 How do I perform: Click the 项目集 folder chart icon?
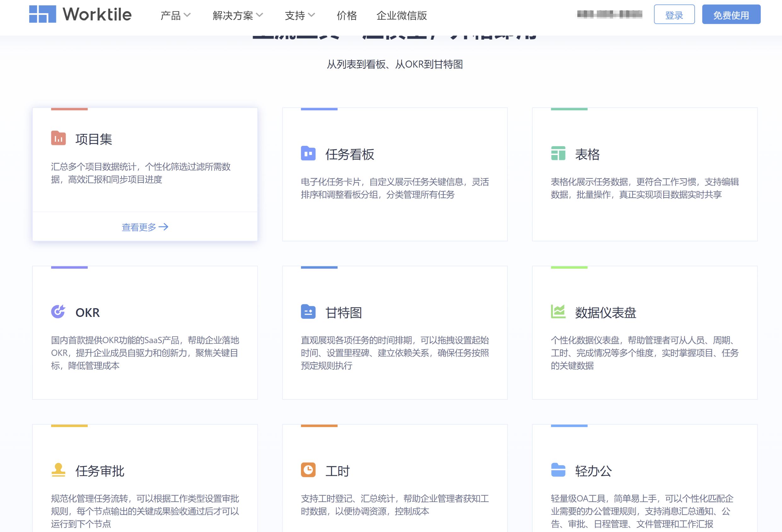coord(58,138)
